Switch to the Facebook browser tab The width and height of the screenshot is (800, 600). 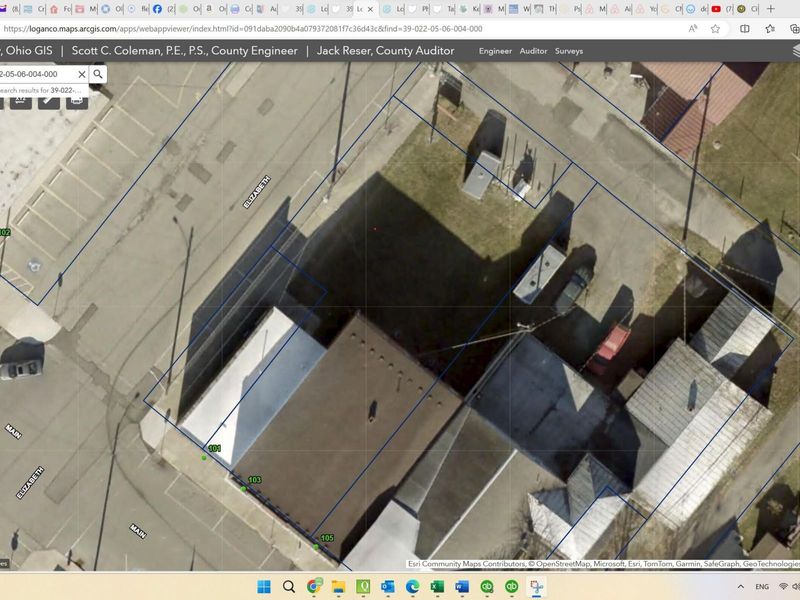tap(157, 9)
